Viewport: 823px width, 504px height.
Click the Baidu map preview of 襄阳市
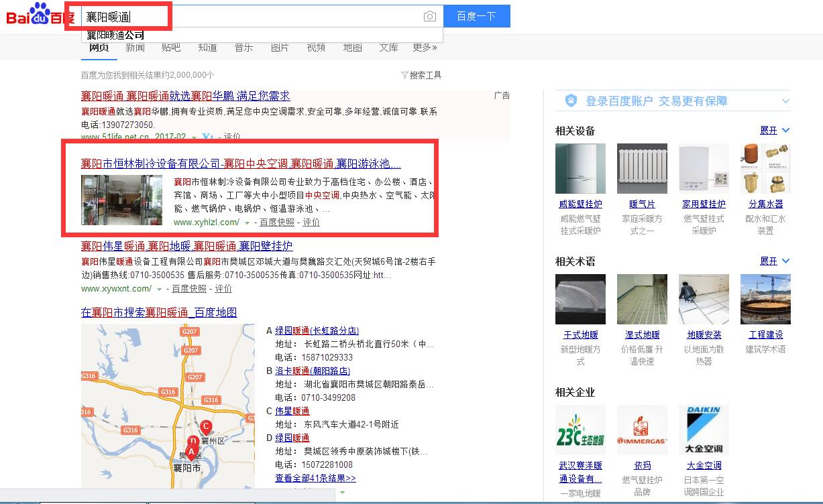[x=168, y=406]
